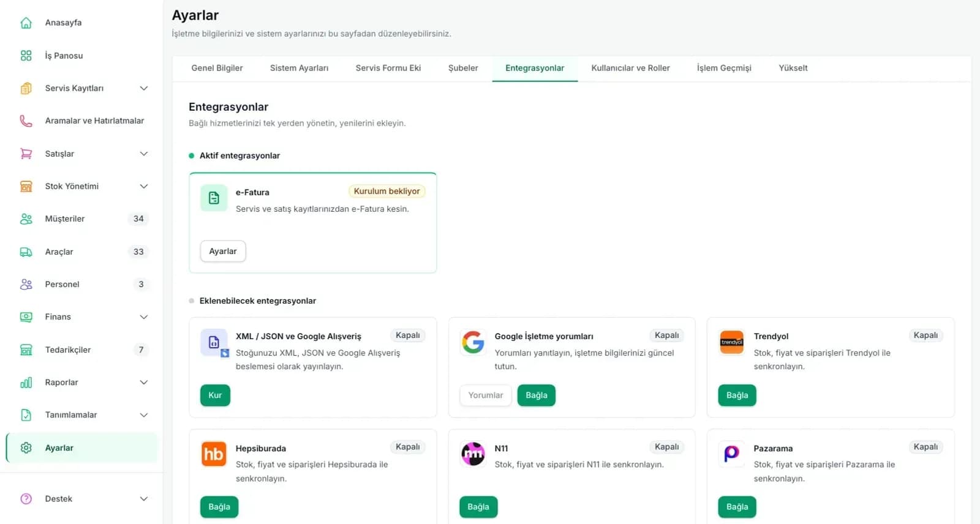The image size is (980, 524).
Task: Click the Araçlar truck icon
Action: click(x=26, y=252)
